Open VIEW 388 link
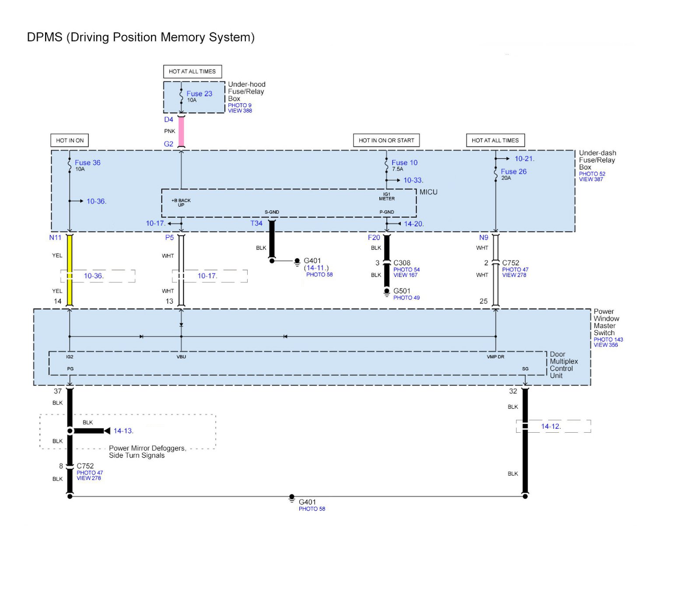The height and width of the screenshot is (599, 700). coord(240,111)
